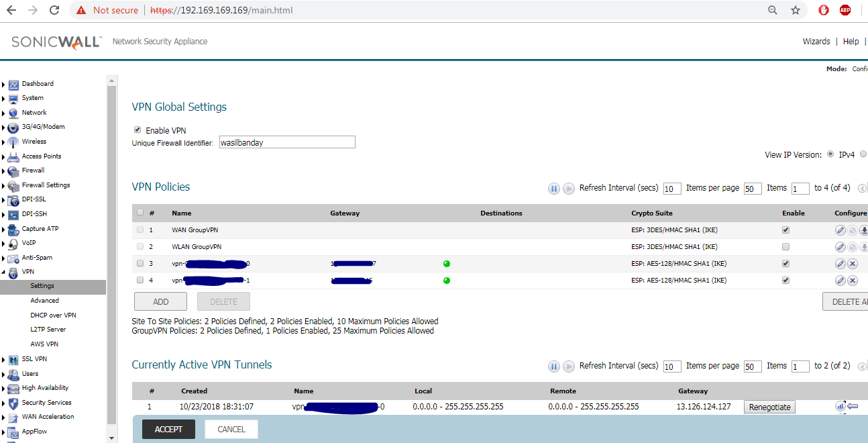Go to DHCP over VPN page
The image size is (868, 443).
coord(53,315)
